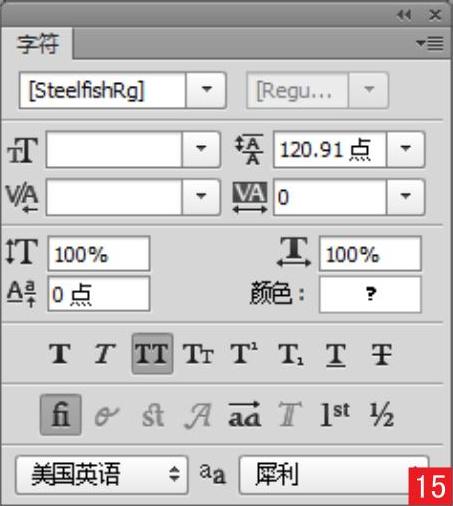Viewport: 453px width, 506px height.
Task: Open the character panel flyout menu
Action: coord(430,43)
